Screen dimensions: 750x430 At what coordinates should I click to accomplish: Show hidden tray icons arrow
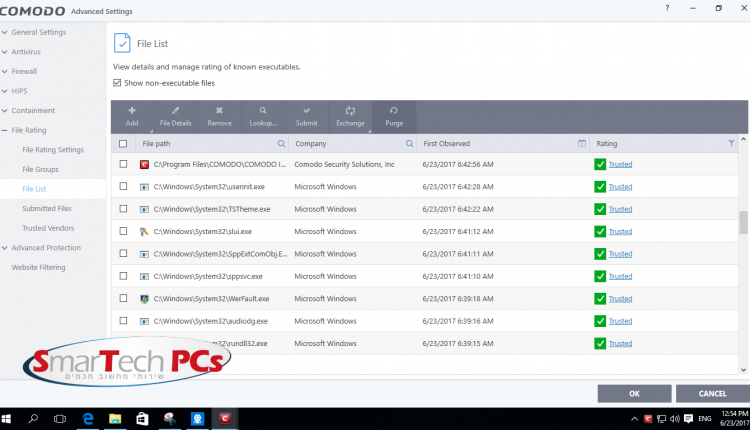click(x=634, y=419)
